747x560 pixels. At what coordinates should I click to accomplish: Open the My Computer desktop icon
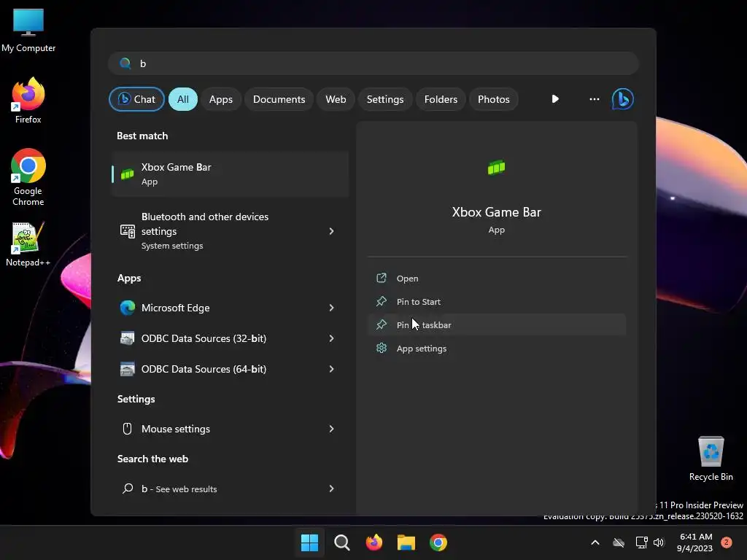[x=28, y=31]
